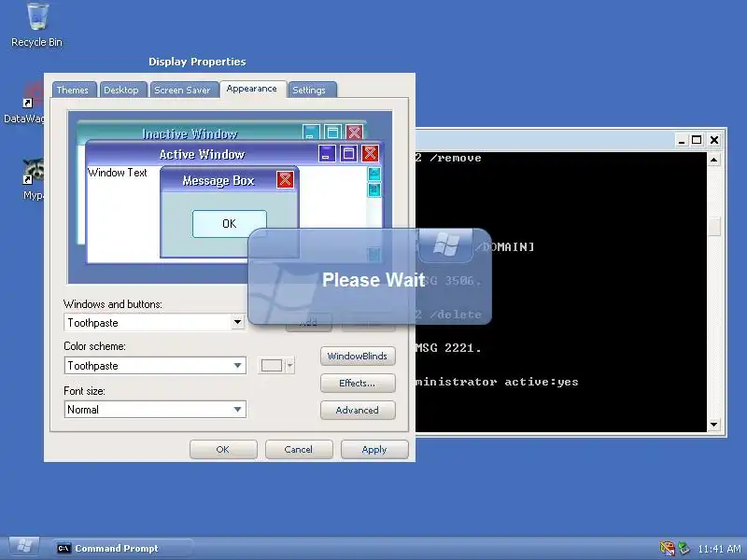The height and width of the screenshot is (560, 747).
Task: Click the Command Prompt scrollbar thumb
Action: tap(713, 226)
